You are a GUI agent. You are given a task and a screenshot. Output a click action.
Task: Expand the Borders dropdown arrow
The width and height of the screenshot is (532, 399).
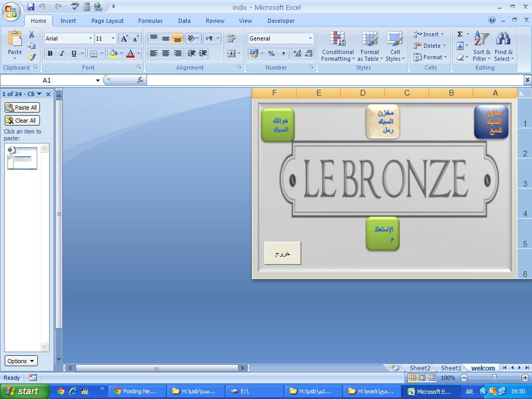pos(102,54)
